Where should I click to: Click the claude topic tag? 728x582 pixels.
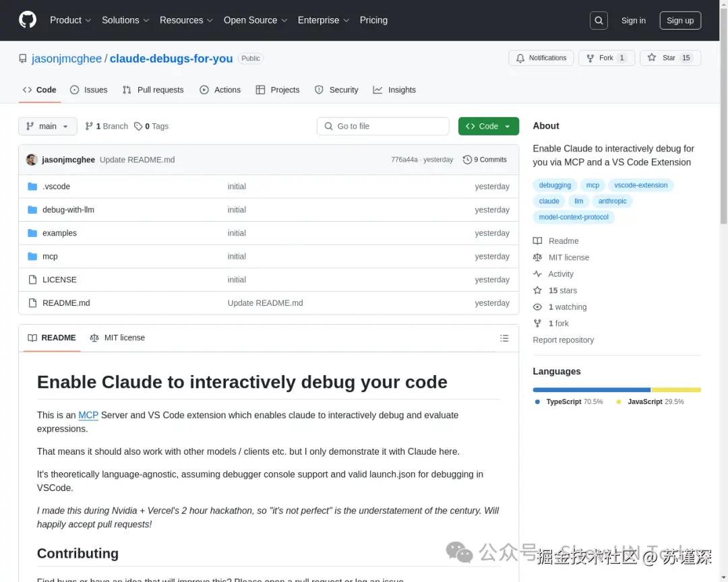pos(549,201)
